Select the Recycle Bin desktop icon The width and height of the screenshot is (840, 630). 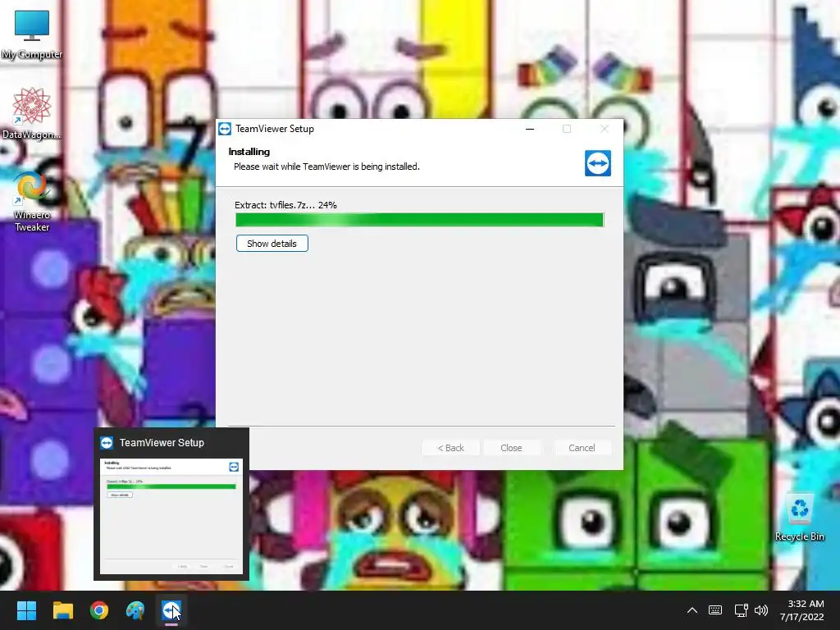pos(799,518)
